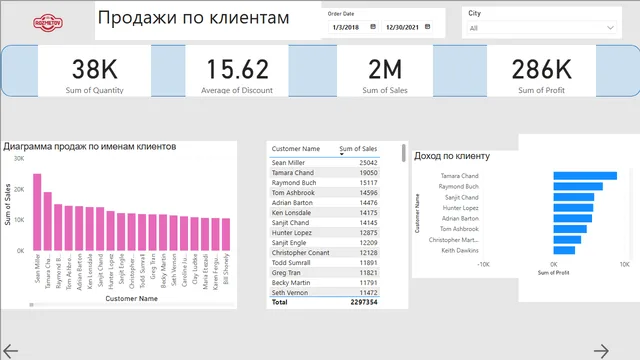The height and width of the screenshot is (360, 640).
Task: Select the Hunter Lopez table row
Action: 324,233
